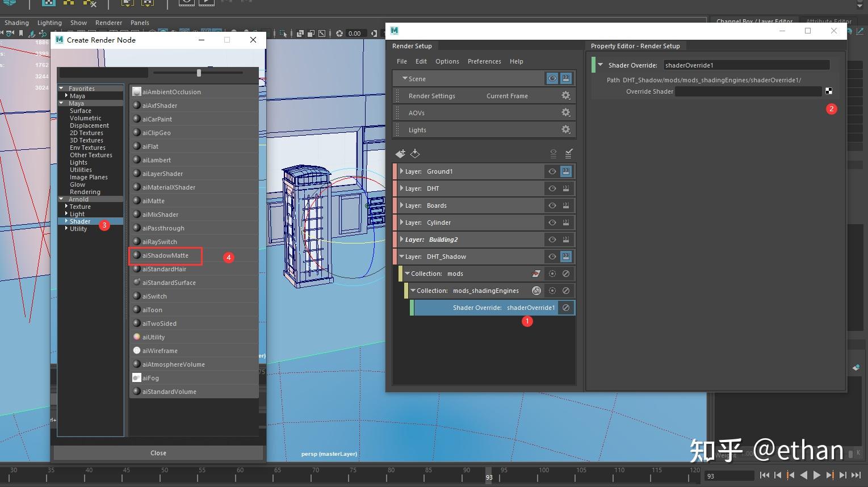Click the Shader Override name field
This screenshot has height=487, width=868.
click(x=747, y=65)
